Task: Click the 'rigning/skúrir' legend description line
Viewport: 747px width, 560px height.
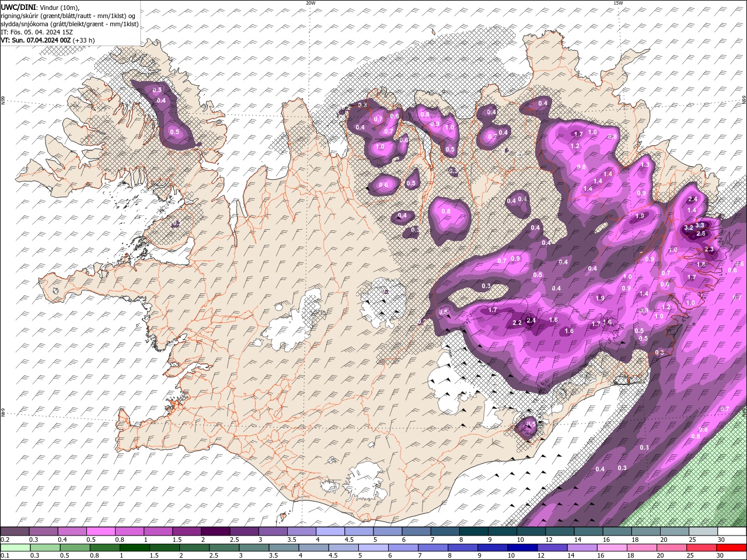Action: tap(69, 16)
